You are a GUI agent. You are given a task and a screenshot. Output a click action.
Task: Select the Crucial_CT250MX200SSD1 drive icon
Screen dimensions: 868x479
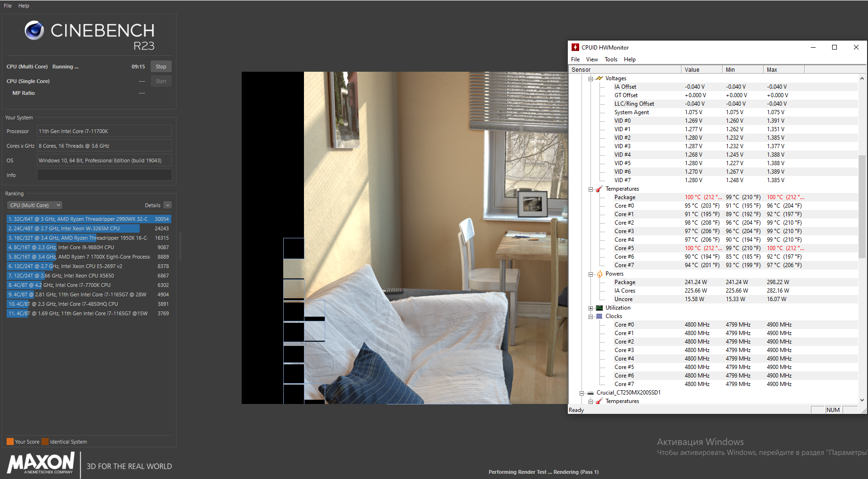(x=590, y=393)
